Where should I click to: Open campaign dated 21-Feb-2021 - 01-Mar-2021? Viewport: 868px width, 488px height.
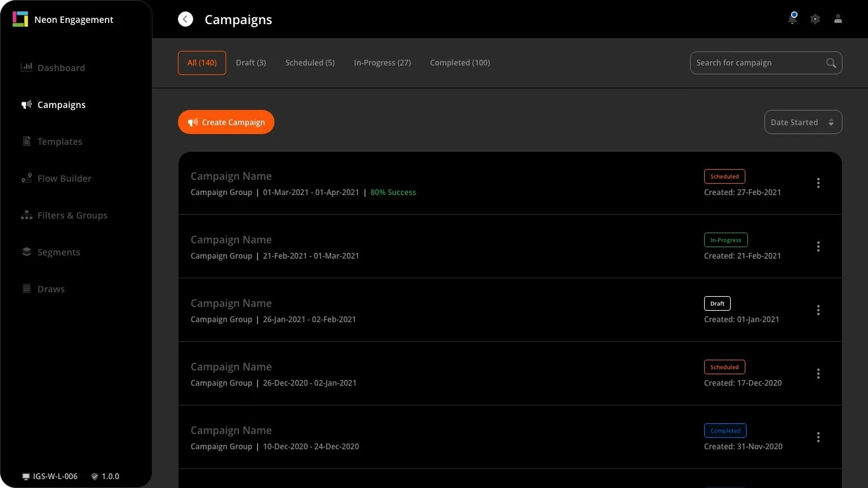coord(510,247)
